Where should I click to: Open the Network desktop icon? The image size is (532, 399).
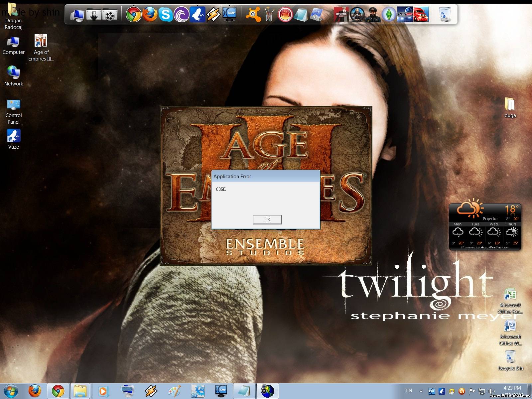click(13, 76)
